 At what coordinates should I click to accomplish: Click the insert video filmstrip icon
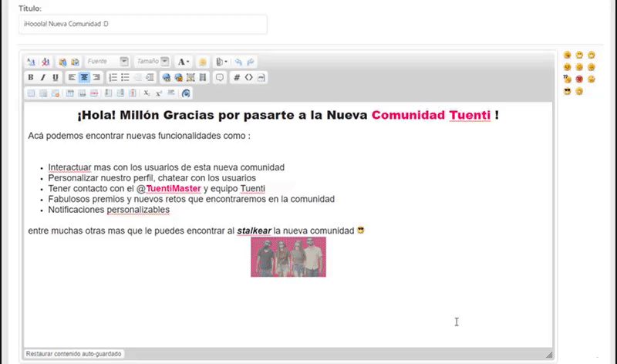coord(203,78)
